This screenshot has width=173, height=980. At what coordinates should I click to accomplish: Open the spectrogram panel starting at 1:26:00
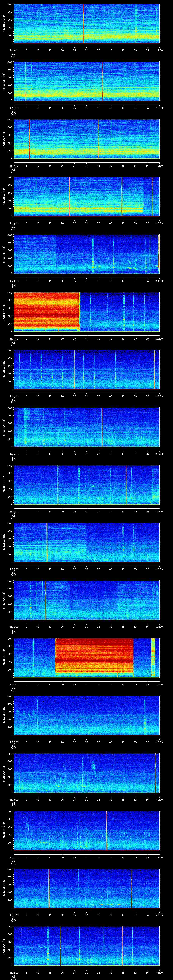point(86,600)
